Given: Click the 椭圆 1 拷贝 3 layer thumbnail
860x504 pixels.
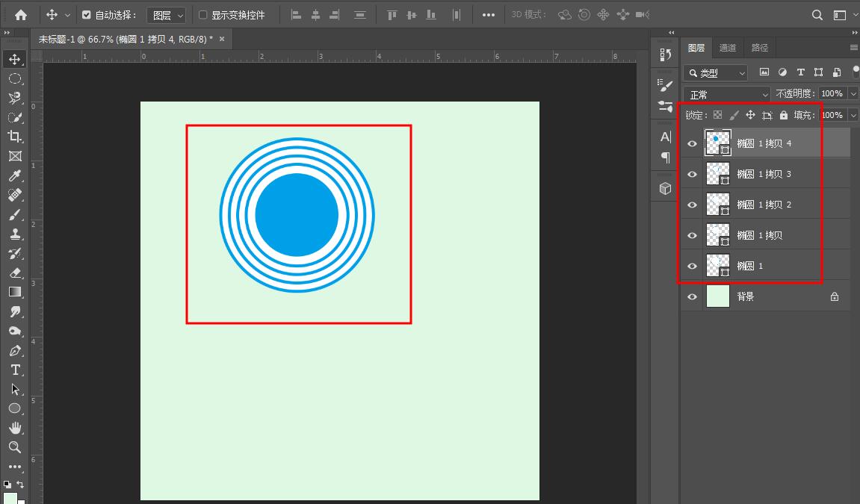Looking at the screenshot, I should point(718,173).
